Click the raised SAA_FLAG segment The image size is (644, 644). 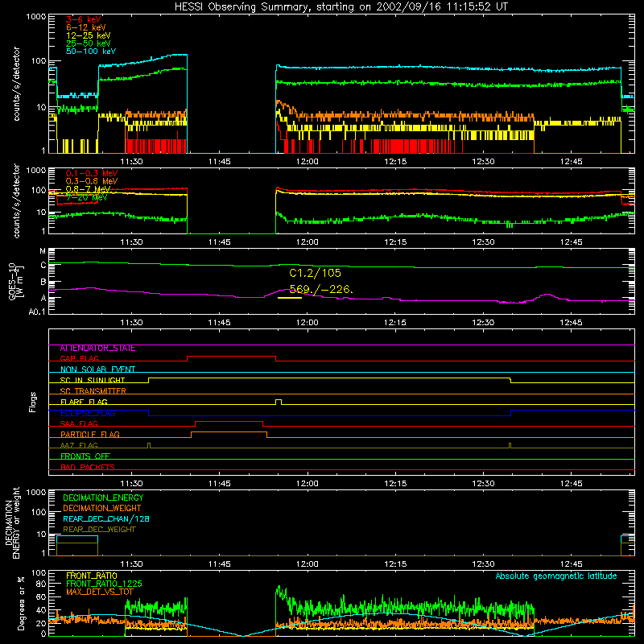229,421
